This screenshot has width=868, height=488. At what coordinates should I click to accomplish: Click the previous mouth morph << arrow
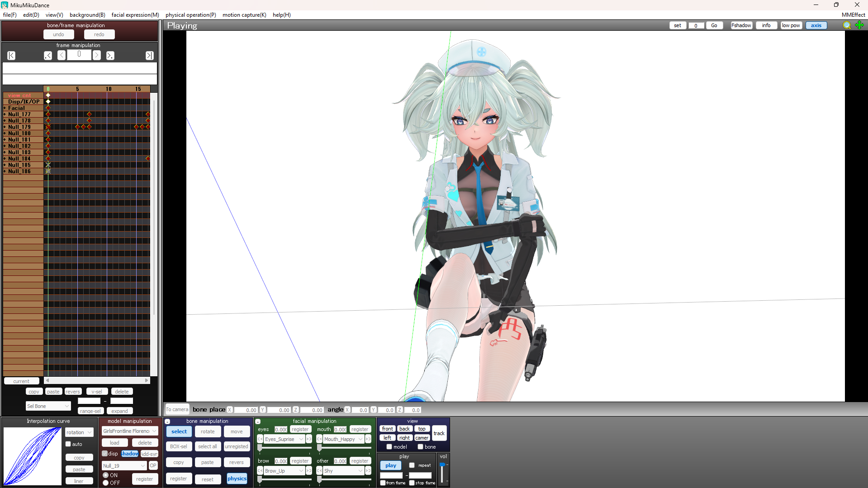click(319, 439)
